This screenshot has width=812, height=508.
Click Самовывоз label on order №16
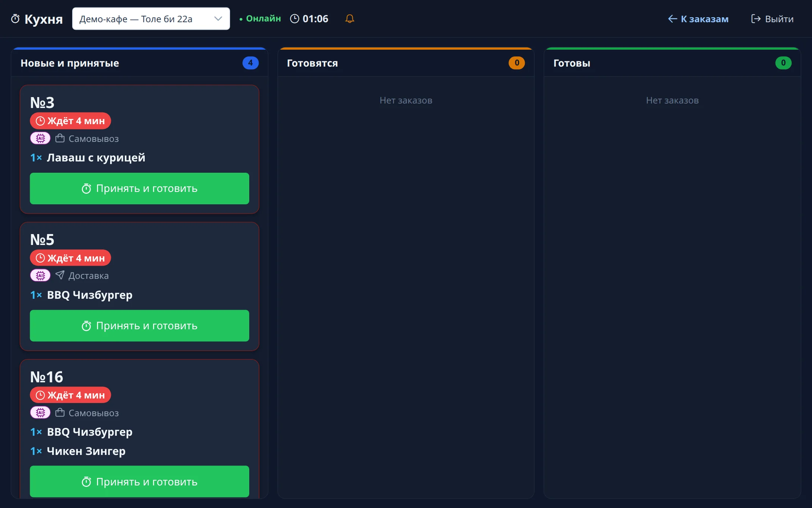point(94,413)
